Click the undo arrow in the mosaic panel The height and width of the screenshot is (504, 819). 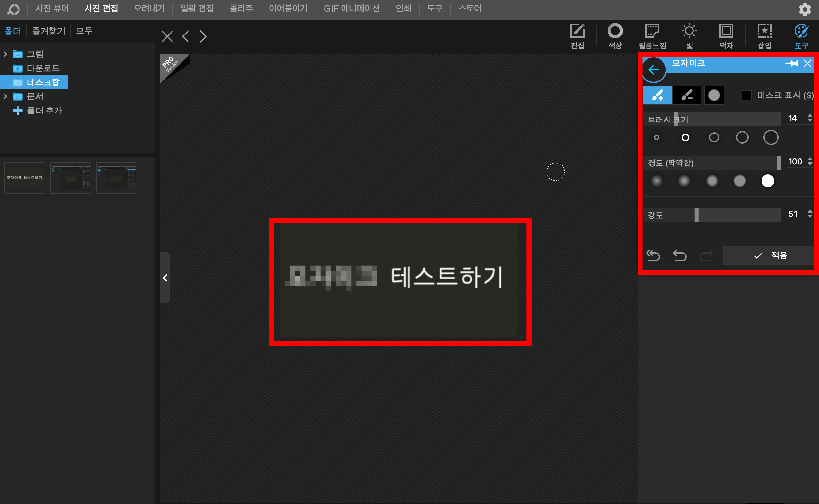click(680, 256)
